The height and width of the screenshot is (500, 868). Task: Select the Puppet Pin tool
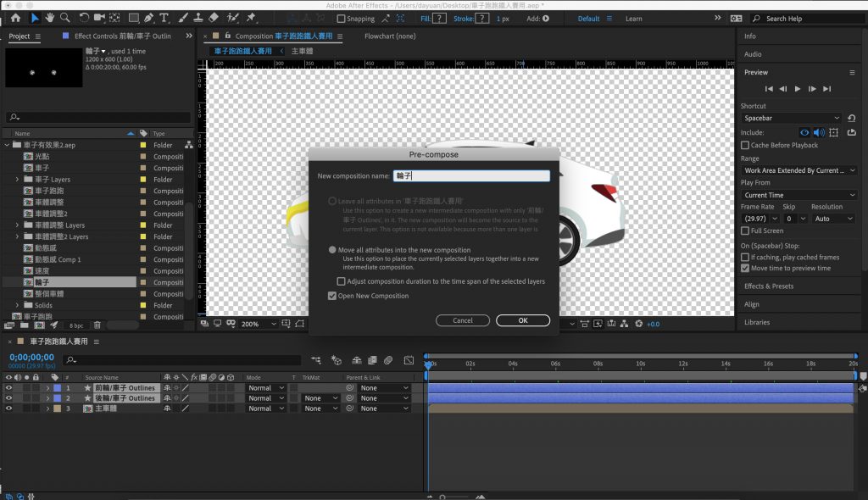(x=251, y=18)
